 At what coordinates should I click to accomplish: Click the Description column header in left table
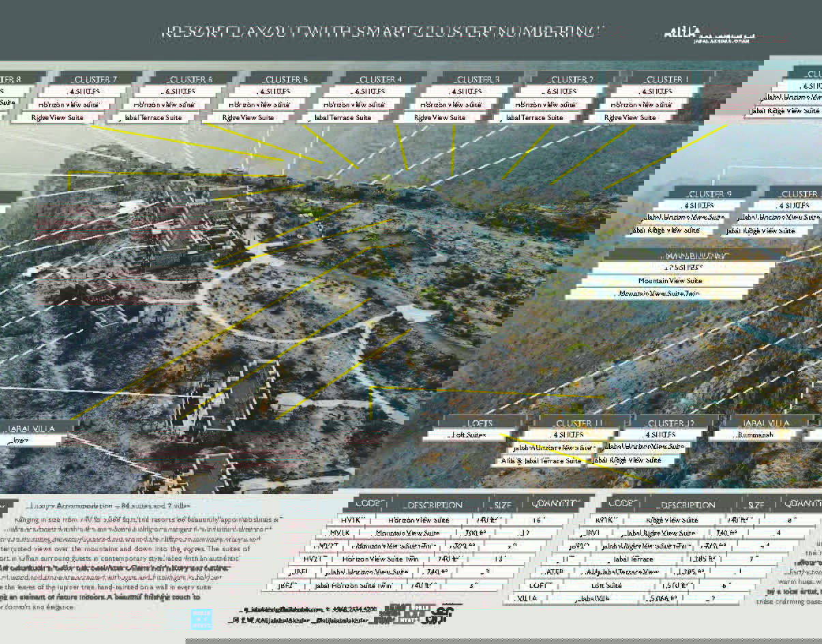[434, 505]
